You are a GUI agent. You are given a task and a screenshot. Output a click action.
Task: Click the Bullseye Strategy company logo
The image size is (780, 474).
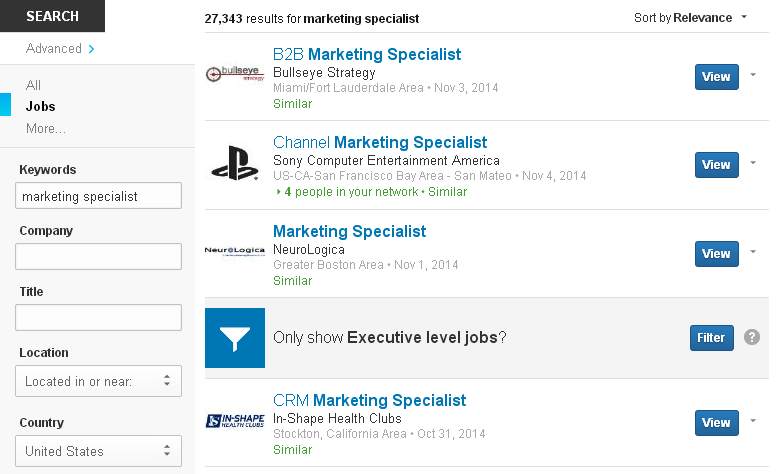[x=234, y=75]
